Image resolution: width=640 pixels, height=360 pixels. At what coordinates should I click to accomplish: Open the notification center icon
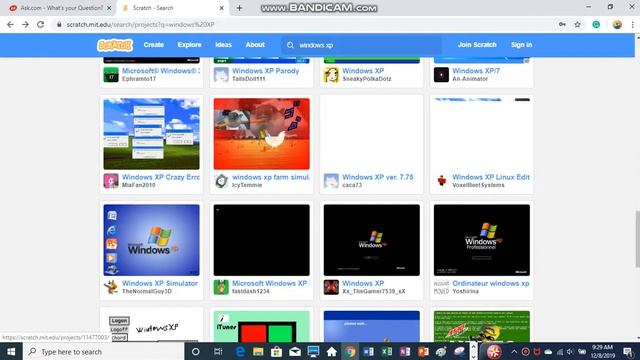click(629, 351)
